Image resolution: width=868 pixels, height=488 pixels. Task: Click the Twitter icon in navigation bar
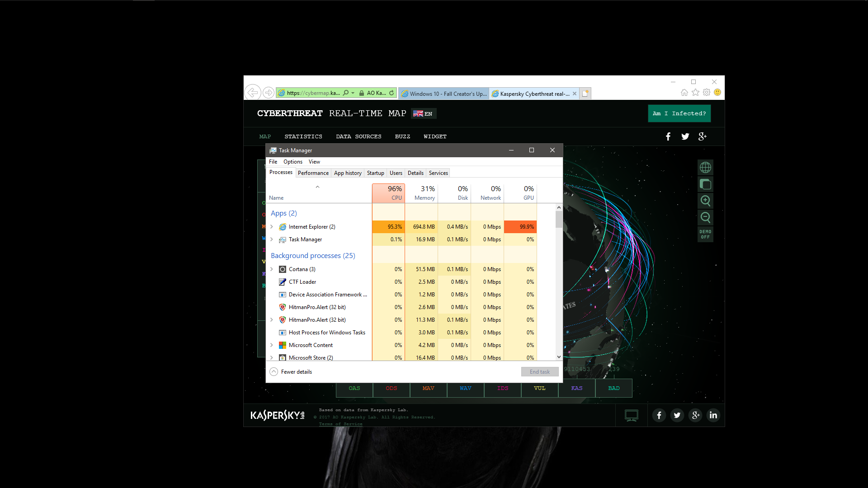pos(685,136)
